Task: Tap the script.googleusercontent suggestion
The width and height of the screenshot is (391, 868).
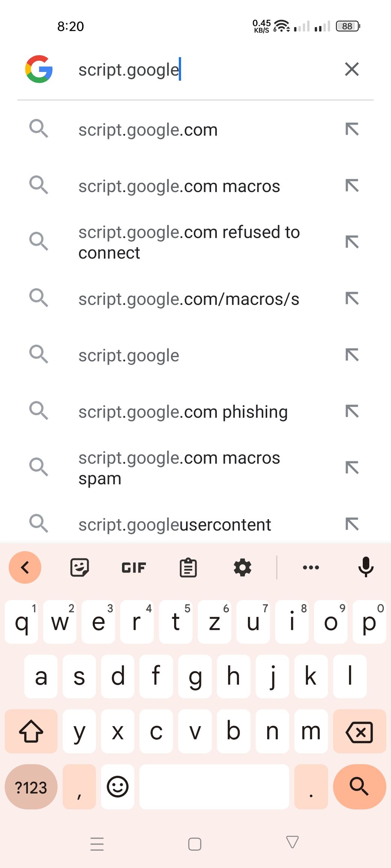Action: [x=174, y=525]
